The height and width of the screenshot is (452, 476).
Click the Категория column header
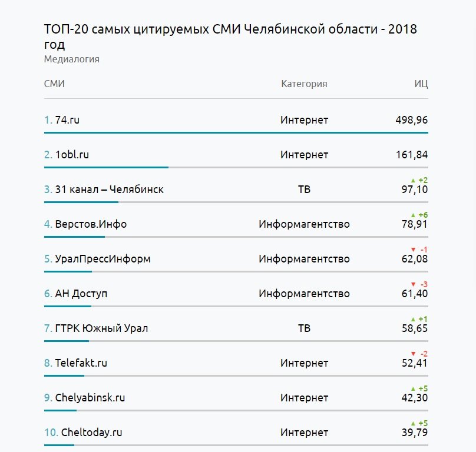(x=304, y=84)
